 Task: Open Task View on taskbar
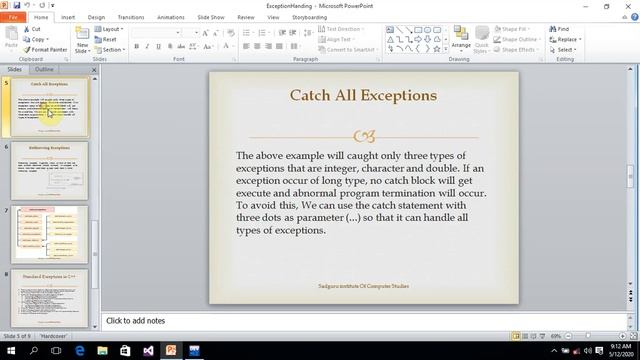56,351
